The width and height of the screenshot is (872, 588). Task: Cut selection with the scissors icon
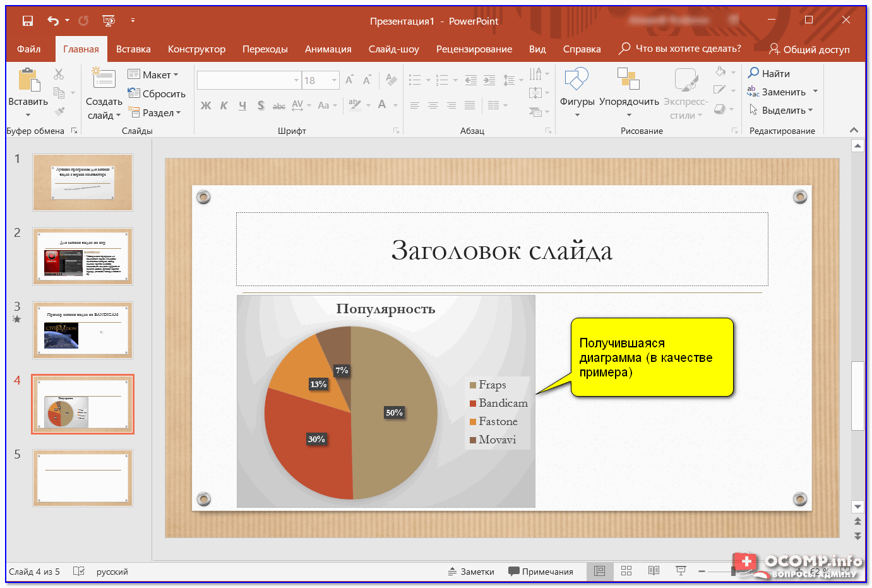[59, 75]
